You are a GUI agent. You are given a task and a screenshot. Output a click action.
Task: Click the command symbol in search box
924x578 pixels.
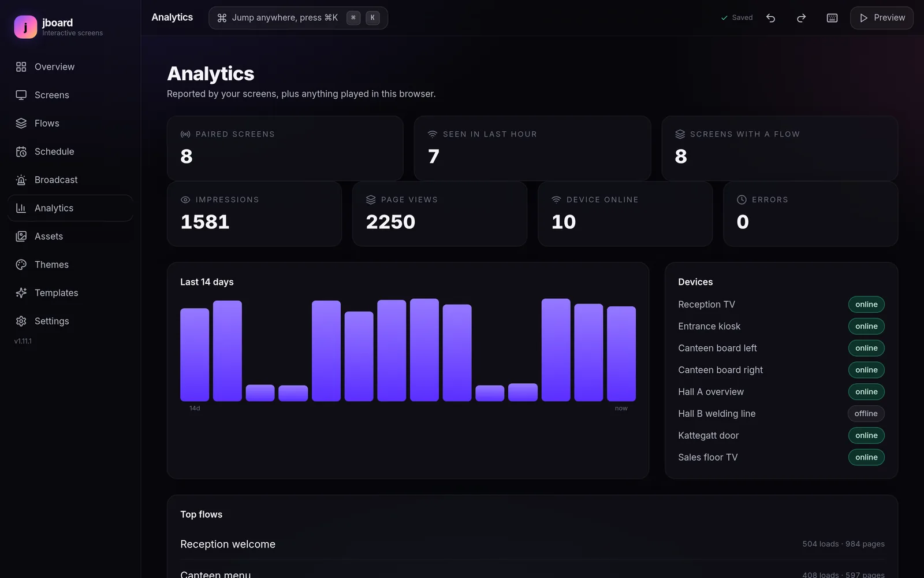[x=222, y=18]
